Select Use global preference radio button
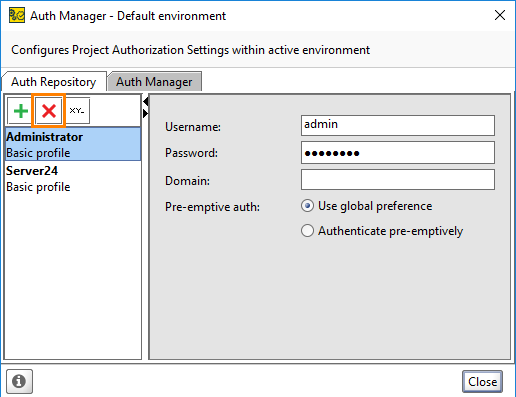 tap(307, 206)
